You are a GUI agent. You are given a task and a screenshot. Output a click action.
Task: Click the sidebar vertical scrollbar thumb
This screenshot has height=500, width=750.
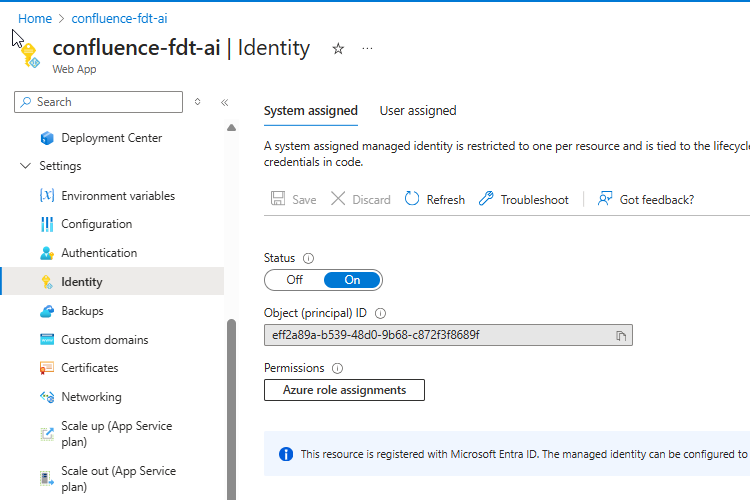(x=232, y=409)
